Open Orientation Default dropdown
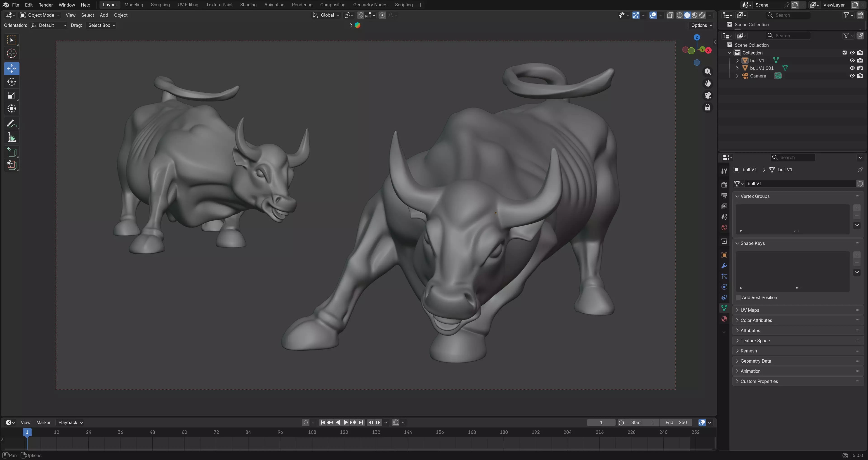This screenshot has height=460, width=868. (x=49, y=25)
